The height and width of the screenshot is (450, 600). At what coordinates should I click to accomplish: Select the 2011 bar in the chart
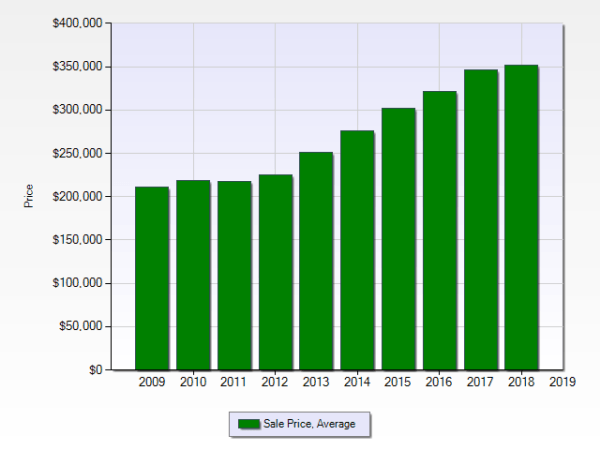234,276
